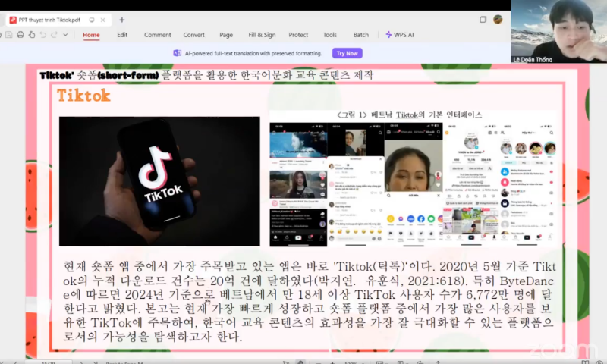Open the Fill & Sign tab

262,35
